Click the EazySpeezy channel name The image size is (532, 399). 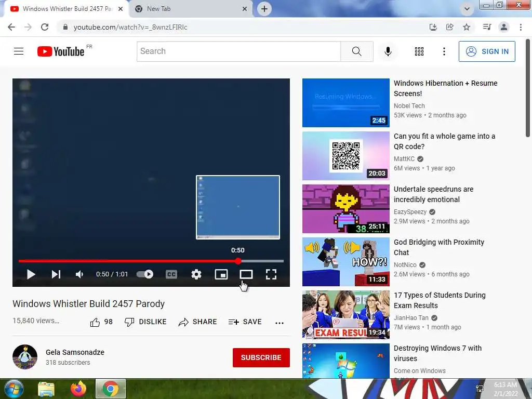410,212
